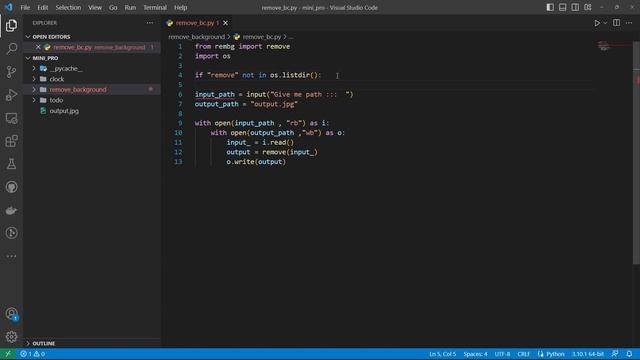Expand the remove_background folder

[34, 89]
